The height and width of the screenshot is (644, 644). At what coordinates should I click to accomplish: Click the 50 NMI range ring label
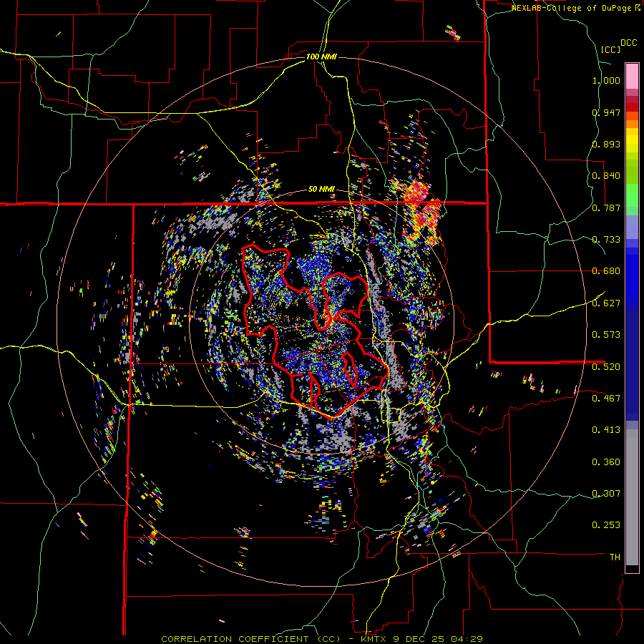point(321,190)
